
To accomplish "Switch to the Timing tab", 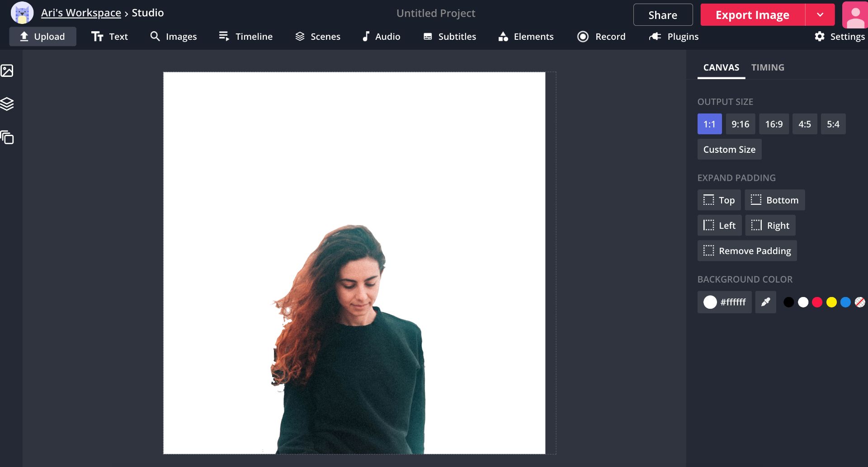I will (767, 67).
